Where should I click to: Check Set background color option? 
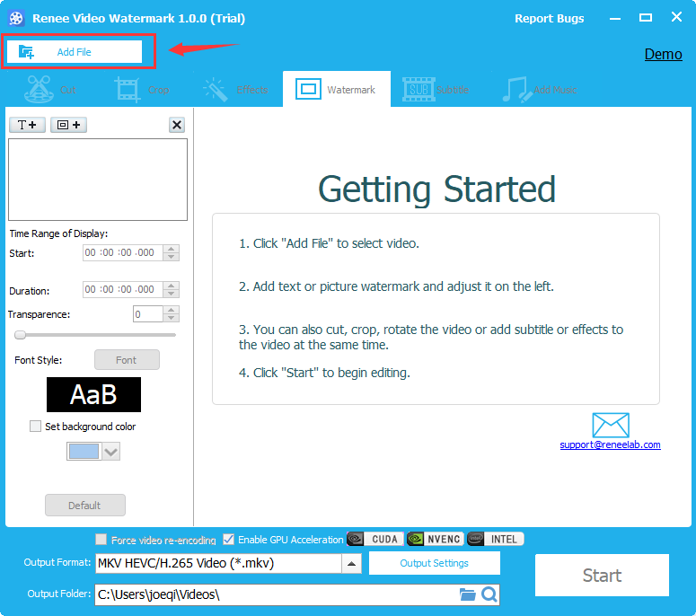point(36,427)
